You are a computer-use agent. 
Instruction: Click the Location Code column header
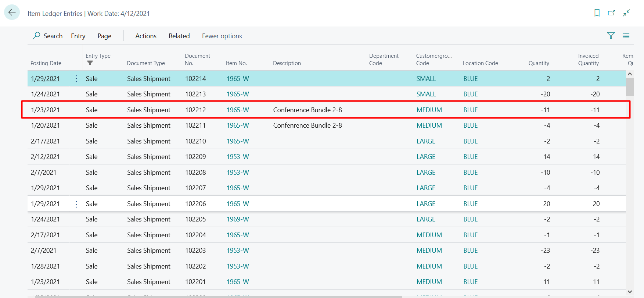coord(480,63)
